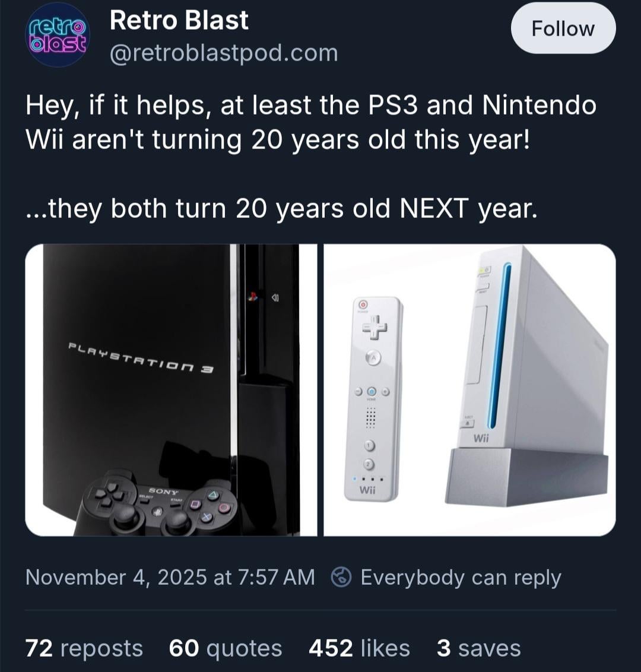Open the "Everybody can reply" label

click(461, 577)
